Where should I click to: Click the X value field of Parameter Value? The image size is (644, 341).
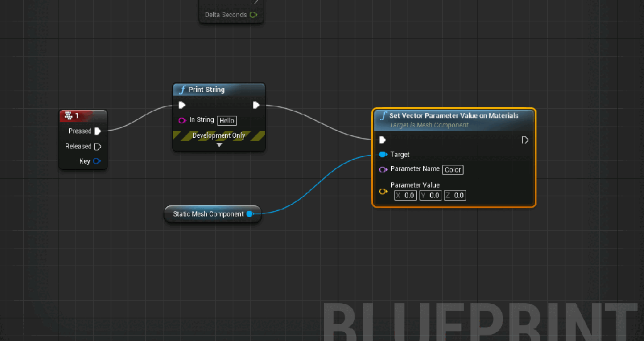406,196
